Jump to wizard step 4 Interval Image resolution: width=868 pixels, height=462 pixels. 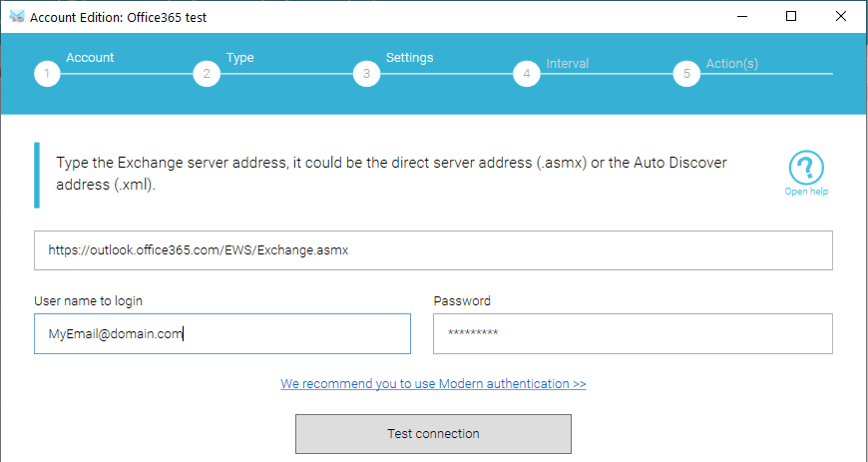click(x=527, y=74)
